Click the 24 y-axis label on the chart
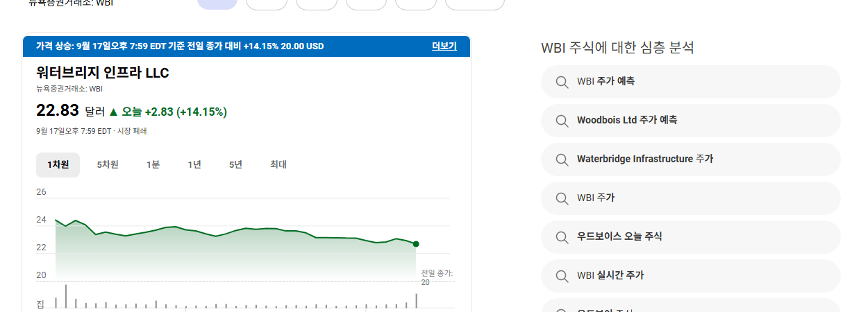Screen dimensions: 868x312 (41, 220)
